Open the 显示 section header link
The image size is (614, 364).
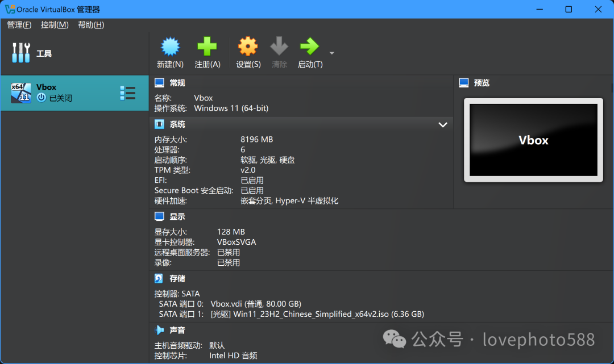[177, 216]
